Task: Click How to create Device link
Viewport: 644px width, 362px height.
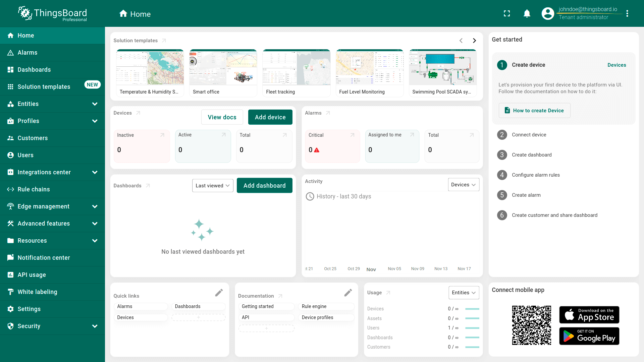Action: click(x=534, y=111)
